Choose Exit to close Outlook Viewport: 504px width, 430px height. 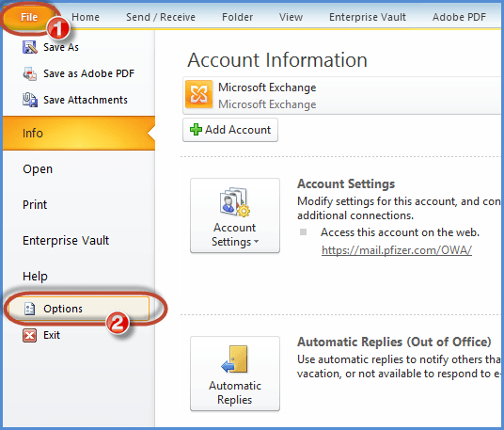pos(52,336)
